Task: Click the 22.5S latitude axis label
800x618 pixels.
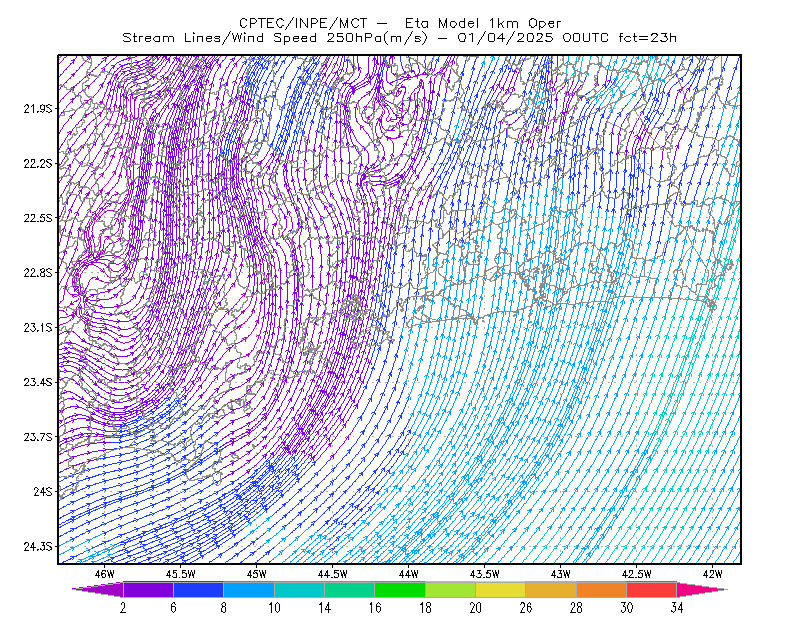Action: pos(38,218)
